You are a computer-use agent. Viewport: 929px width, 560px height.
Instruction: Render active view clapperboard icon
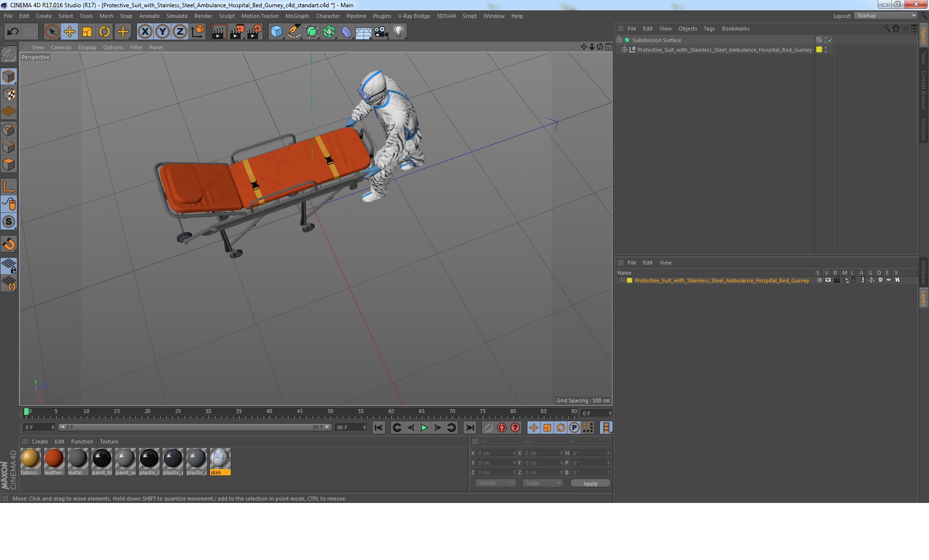(x=219, y=32)
